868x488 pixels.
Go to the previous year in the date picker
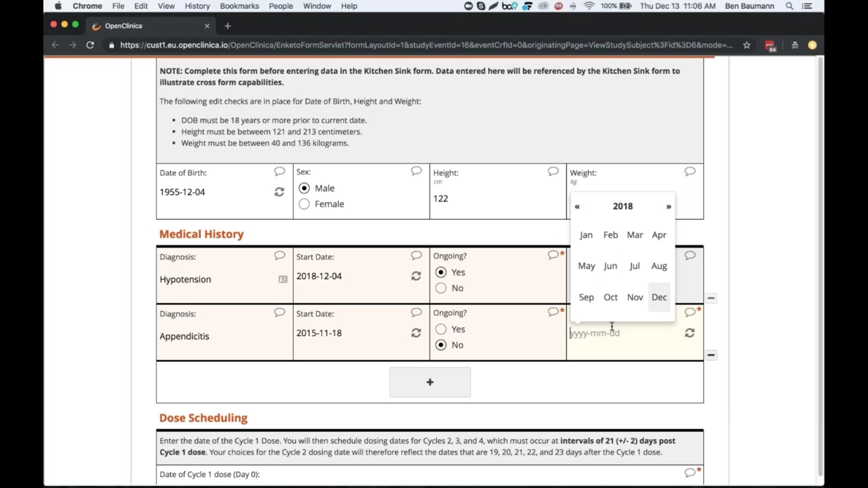tap(577, 206)
